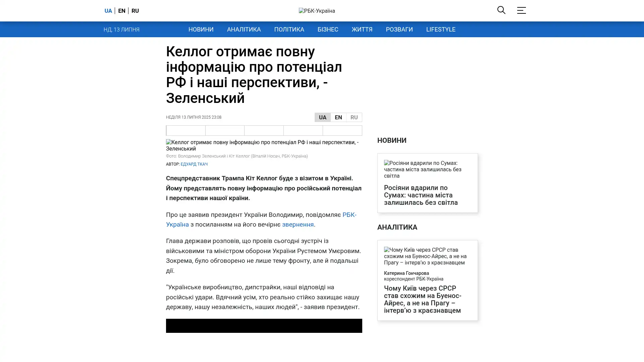Image resolution: width=644 pixels, height=362 pixels.
Task: Click the last share button box
Action: tap(342, 130)
